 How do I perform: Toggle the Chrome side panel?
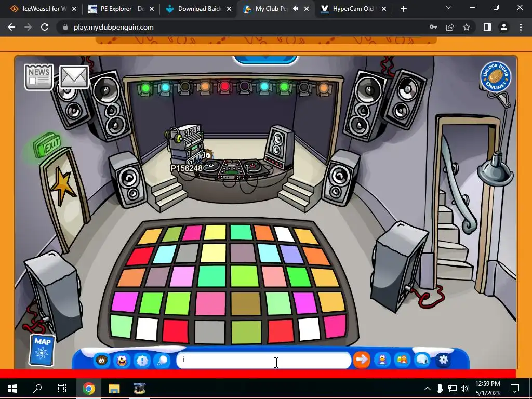pos(487,27)
